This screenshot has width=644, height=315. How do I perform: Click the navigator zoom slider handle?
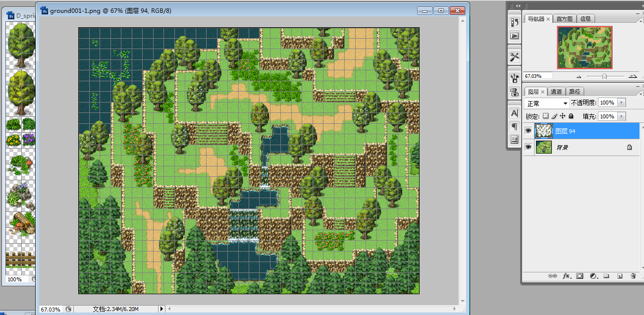click(604, 76)
